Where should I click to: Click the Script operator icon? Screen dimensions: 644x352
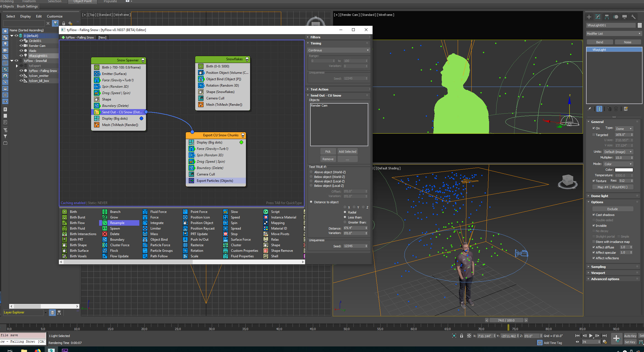point(266,212)
